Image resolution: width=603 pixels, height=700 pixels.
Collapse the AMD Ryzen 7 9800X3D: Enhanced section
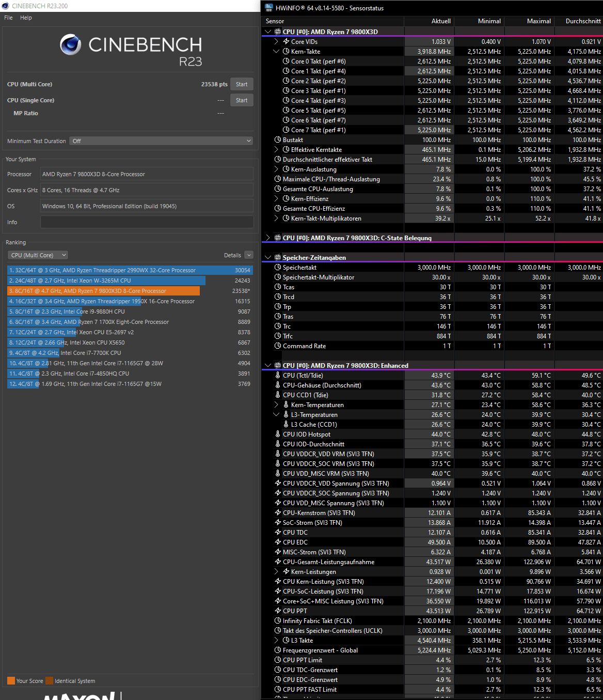coord(268,365)
